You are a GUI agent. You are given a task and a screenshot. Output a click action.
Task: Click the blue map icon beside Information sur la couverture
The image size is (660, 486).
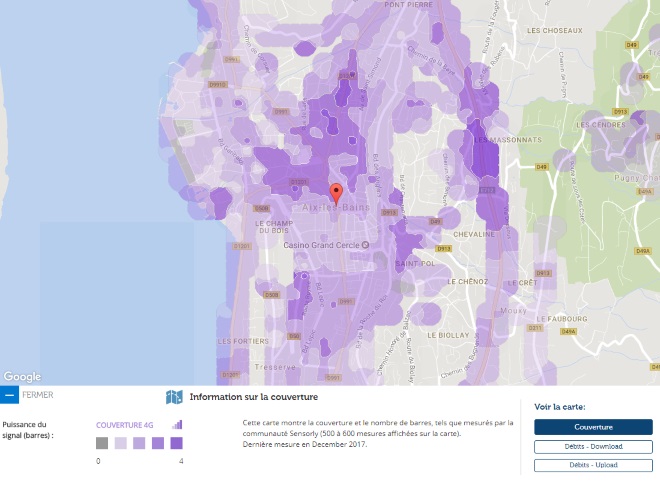pos(174,397)
